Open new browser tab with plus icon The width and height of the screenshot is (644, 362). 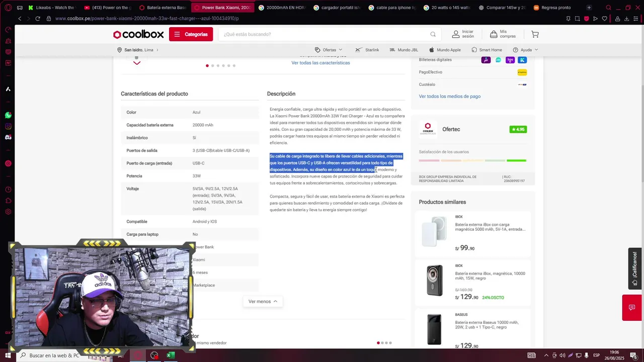pyautogui.click(x=589, y=8)
